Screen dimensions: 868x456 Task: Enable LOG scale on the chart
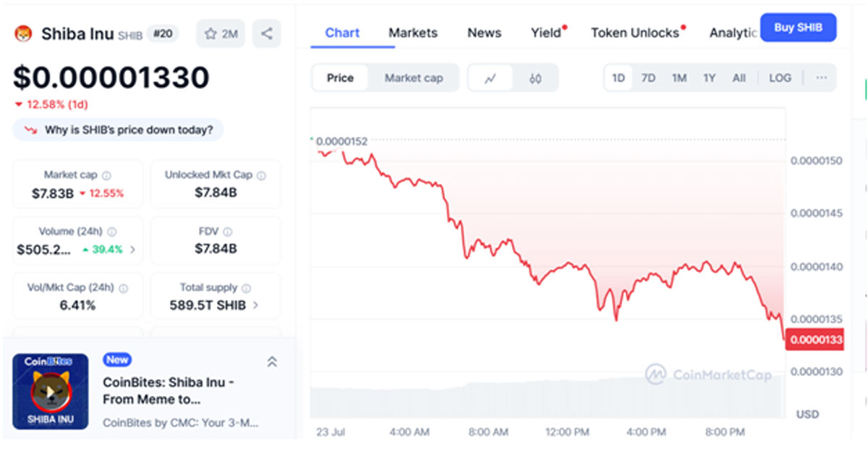780,78
